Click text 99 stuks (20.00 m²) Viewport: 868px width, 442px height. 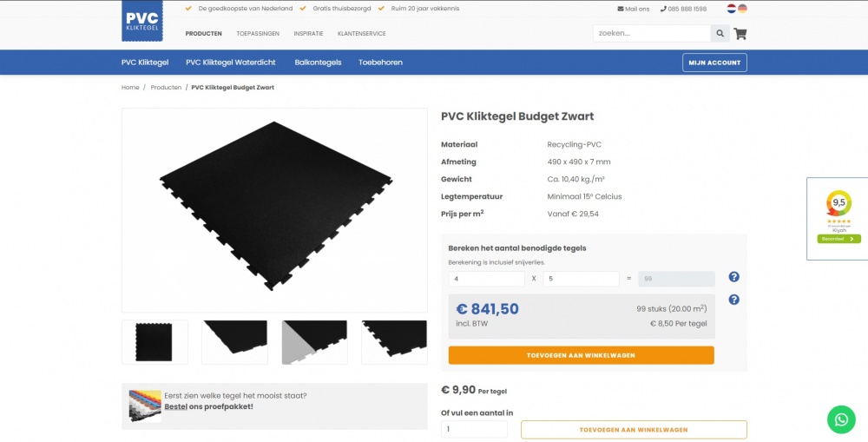(672, 308)
